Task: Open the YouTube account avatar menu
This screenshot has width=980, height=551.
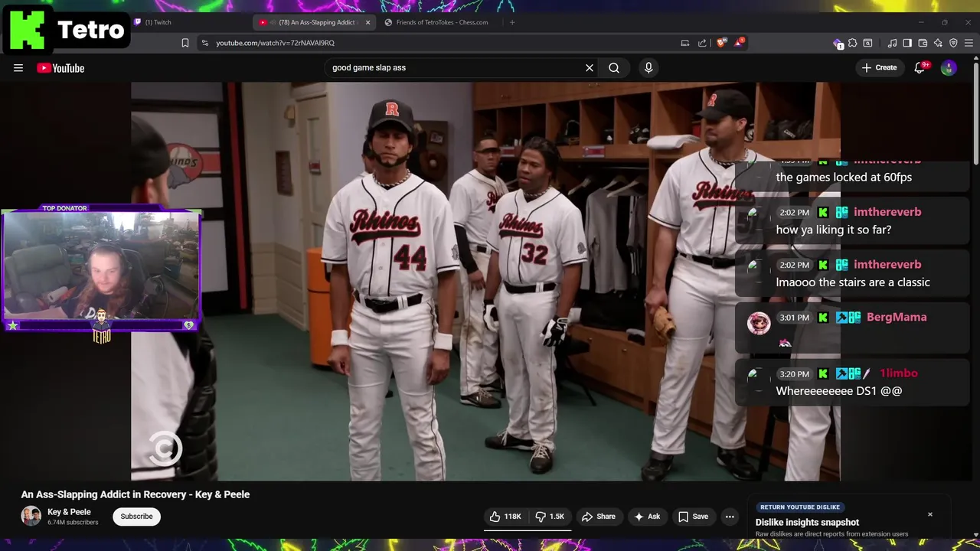Action: pyautogui.click(x=949, y=68)
